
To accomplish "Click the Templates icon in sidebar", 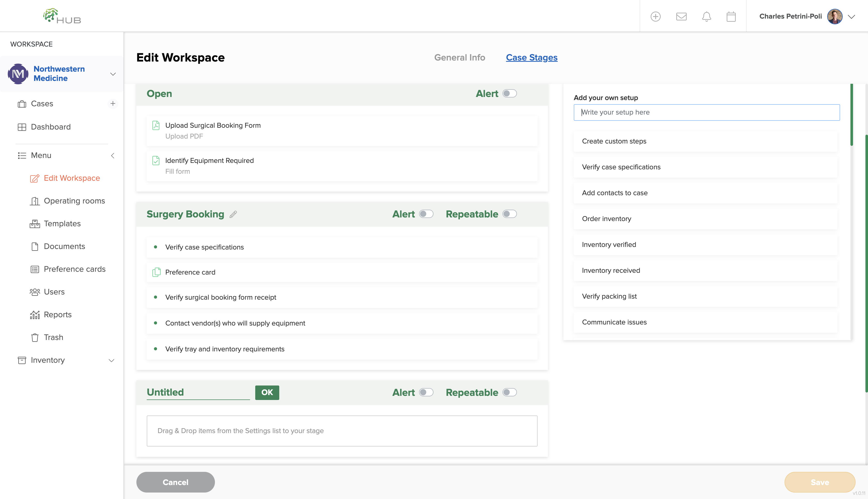I will point(35,224).
